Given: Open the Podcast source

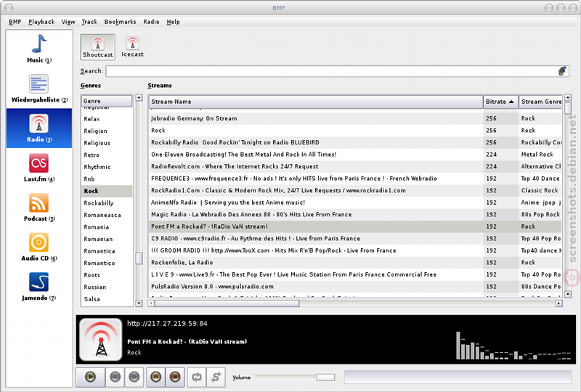Looking at the screenshot, I should 39,208.
